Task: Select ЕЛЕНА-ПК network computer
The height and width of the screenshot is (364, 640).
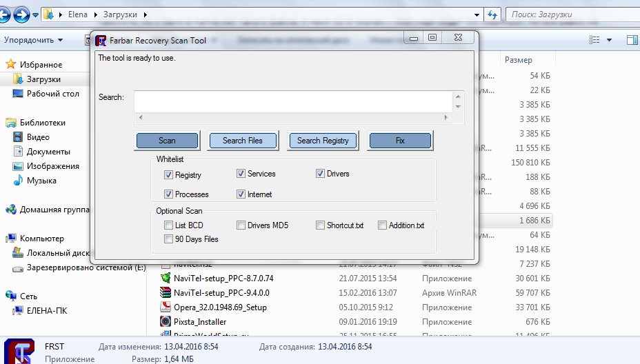Action: pyautogui.click(x=46, y=310)
